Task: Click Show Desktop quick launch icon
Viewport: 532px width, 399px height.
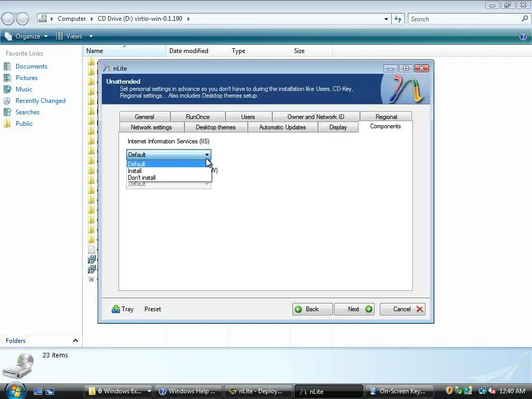Action: pos(37,392)
